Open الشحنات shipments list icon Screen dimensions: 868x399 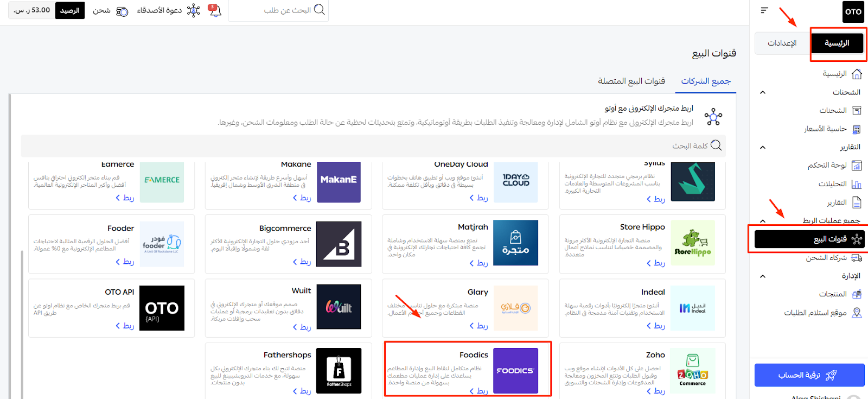857,111
